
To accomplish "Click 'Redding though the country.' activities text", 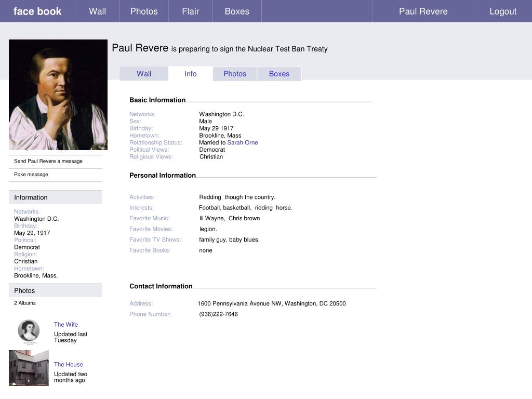I will click(x=237, y=197).
